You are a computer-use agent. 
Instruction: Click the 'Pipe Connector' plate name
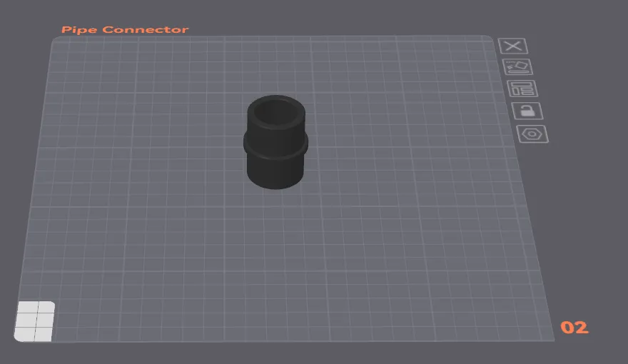(125, 30)
